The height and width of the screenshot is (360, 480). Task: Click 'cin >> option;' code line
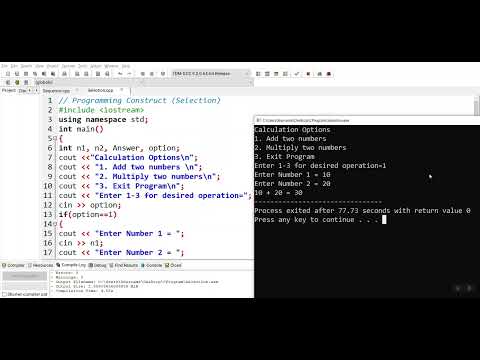pos(90,205)
